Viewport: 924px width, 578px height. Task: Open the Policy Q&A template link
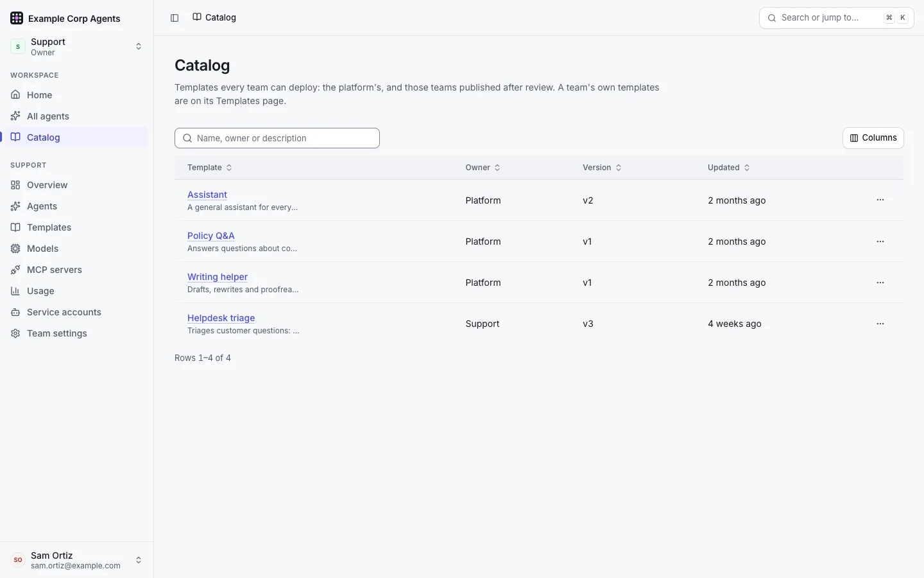point(211,236)
